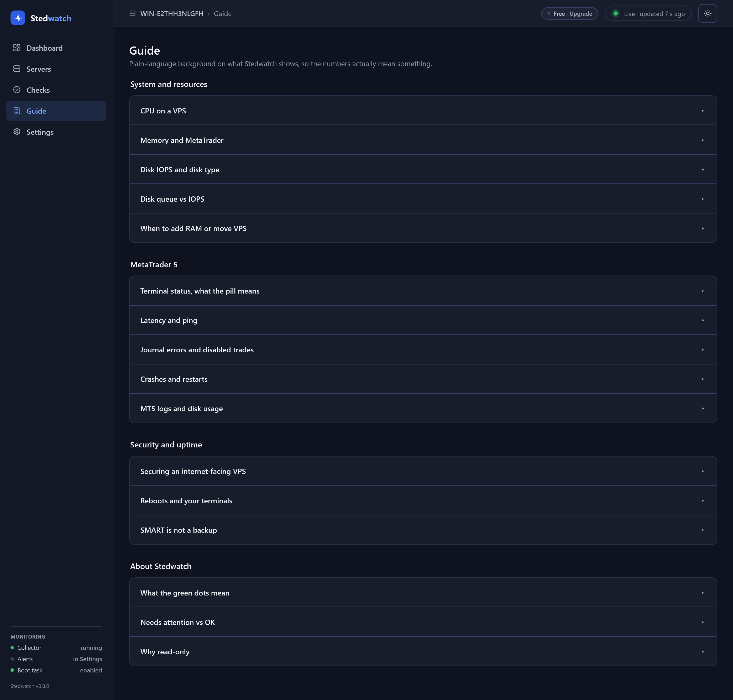Expand Reboots and your terminals
The height and width of the screenshot is (700, 733).
coord(423,500)
